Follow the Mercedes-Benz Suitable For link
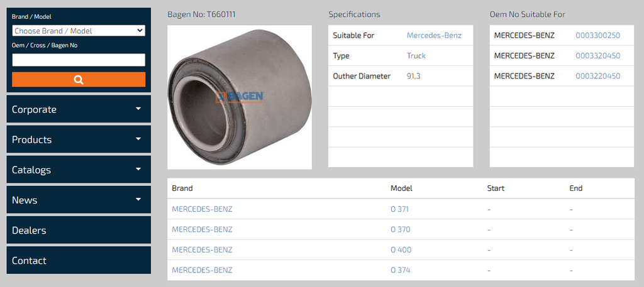 [434, 36]
